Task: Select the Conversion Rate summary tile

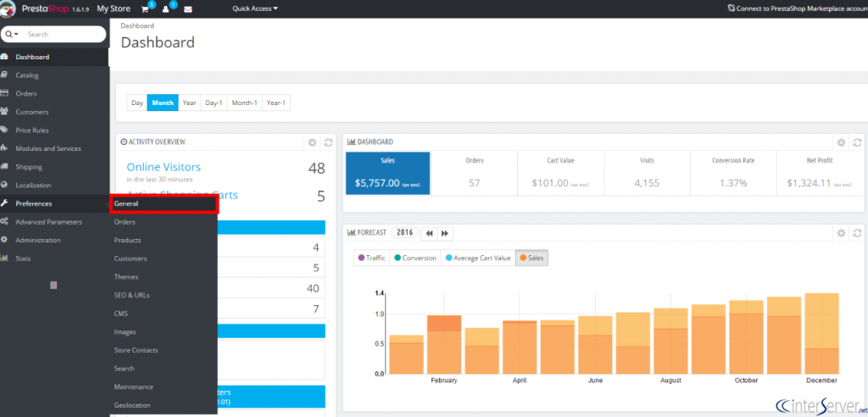Action: (733, 174)
